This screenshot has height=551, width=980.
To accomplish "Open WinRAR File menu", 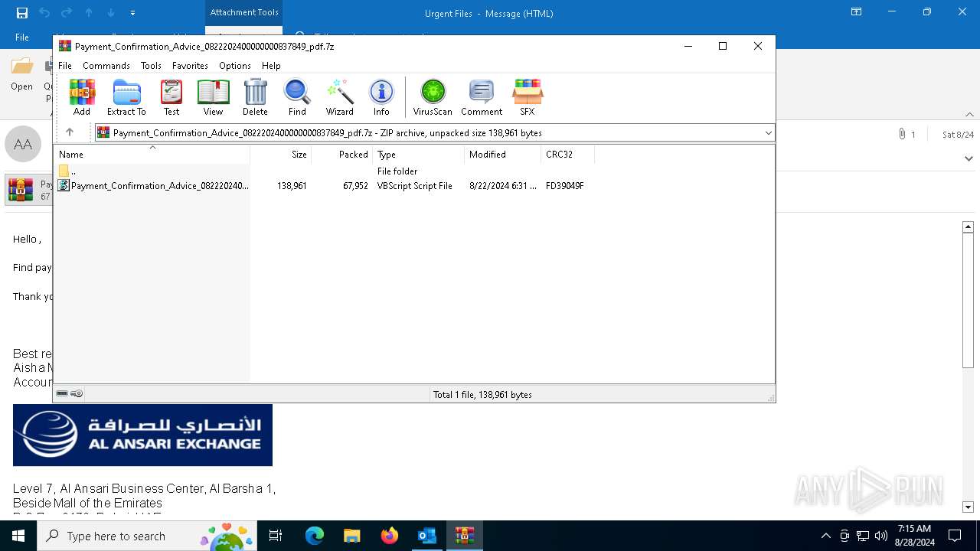I will (65, 66).
